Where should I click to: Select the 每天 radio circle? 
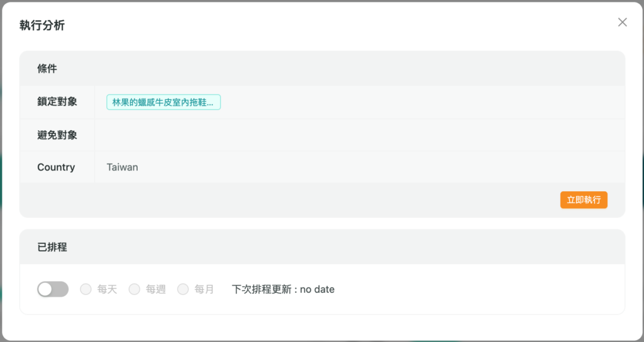coord(86,289)
